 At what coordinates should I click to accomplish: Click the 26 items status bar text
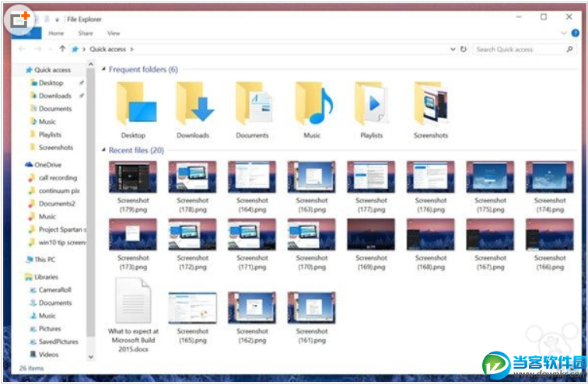(31, 368)
